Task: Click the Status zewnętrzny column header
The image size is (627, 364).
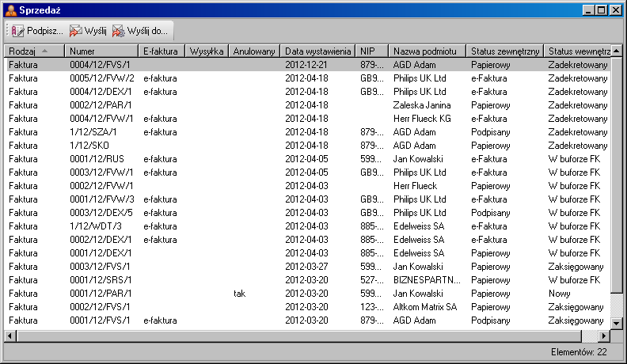Action: 504,51
